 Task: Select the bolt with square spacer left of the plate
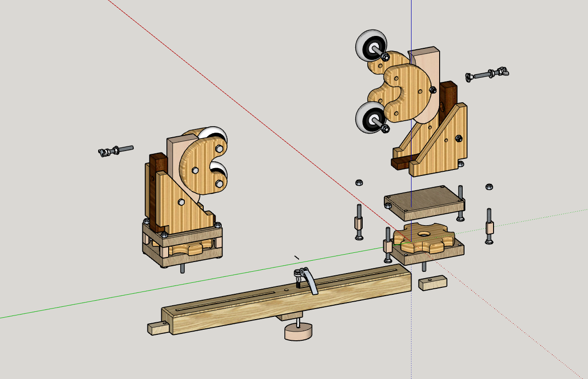coord(359,222)
